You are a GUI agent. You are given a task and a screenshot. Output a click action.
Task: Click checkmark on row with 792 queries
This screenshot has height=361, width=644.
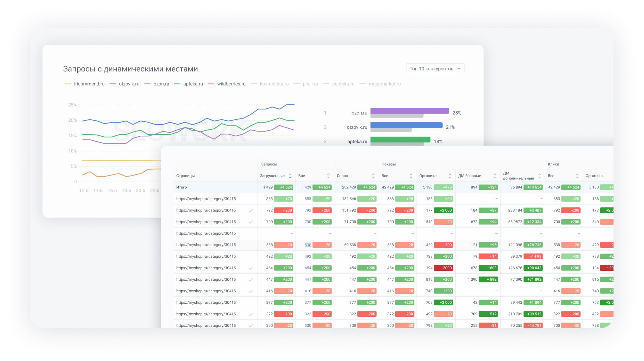pos(251,210)
